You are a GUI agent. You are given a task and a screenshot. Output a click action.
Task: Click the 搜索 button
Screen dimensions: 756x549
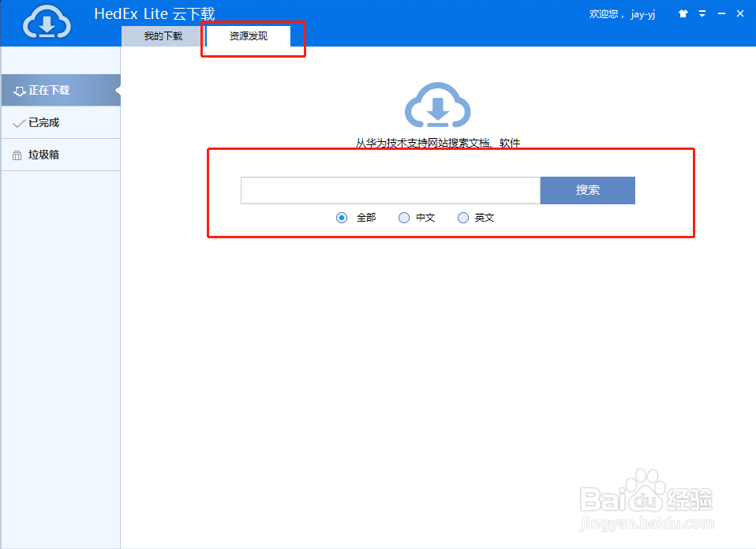coord(588,190)
